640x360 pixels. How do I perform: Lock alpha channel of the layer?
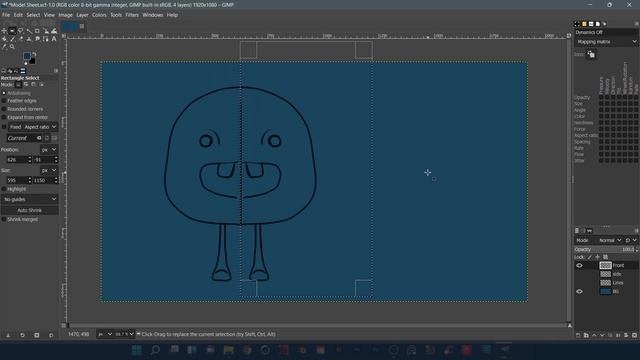[606, 257]
